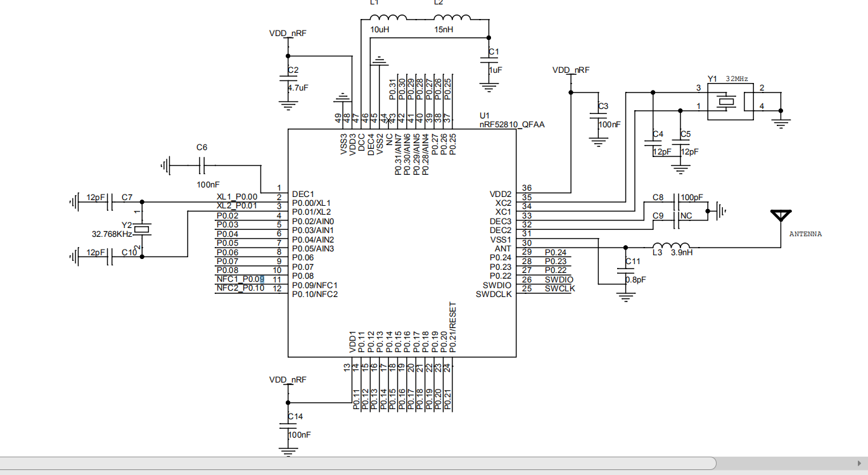Click the 32.768KHz crystal value
868x475 pixels.
112,234
